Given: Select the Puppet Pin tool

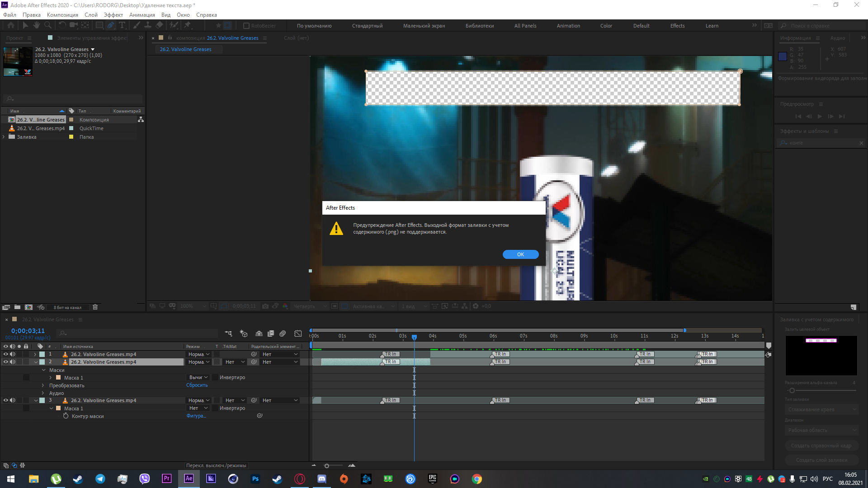Looking at the screenshot, I should tap(188, 25).
